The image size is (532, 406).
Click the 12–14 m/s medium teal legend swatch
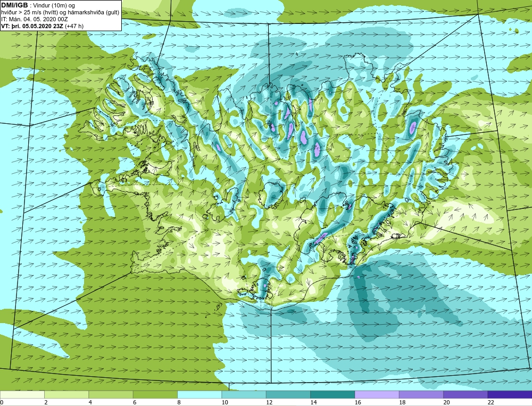[x=288, y=394]
